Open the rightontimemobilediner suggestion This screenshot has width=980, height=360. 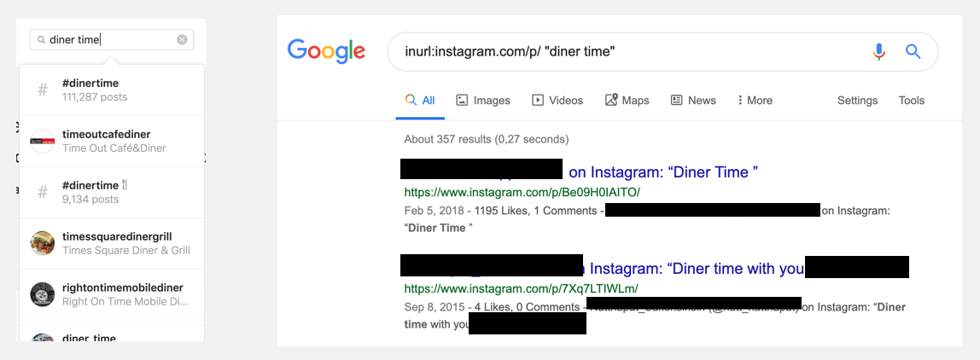point(111,295)
